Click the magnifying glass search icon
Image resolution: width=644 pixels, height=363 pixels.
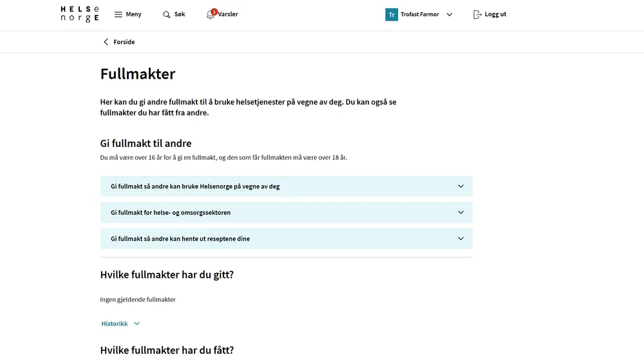tap(167, 14)
